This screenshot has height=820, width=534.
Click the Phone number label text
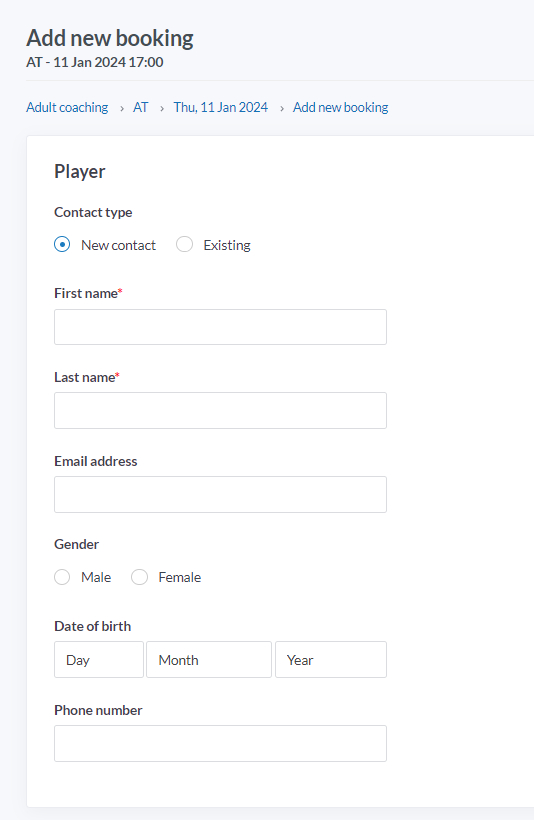point(98,710)
